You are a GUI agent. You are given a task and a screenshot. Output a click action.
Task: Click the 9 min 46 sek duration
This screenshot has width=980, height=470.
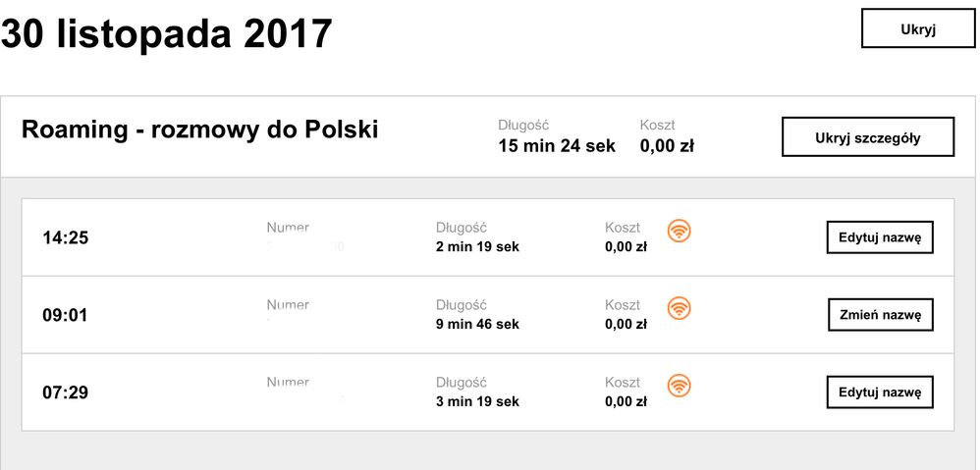(x=477, y=324)
